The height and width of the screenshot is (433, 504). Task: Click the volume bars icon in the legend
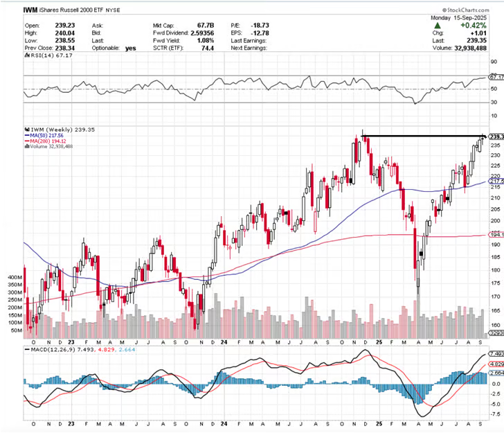coord(27,146)
